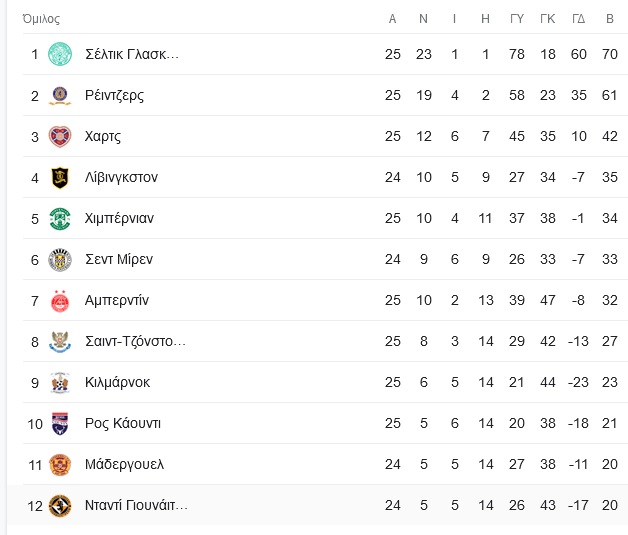Click the Celtic Glasgow club crest

60,54
